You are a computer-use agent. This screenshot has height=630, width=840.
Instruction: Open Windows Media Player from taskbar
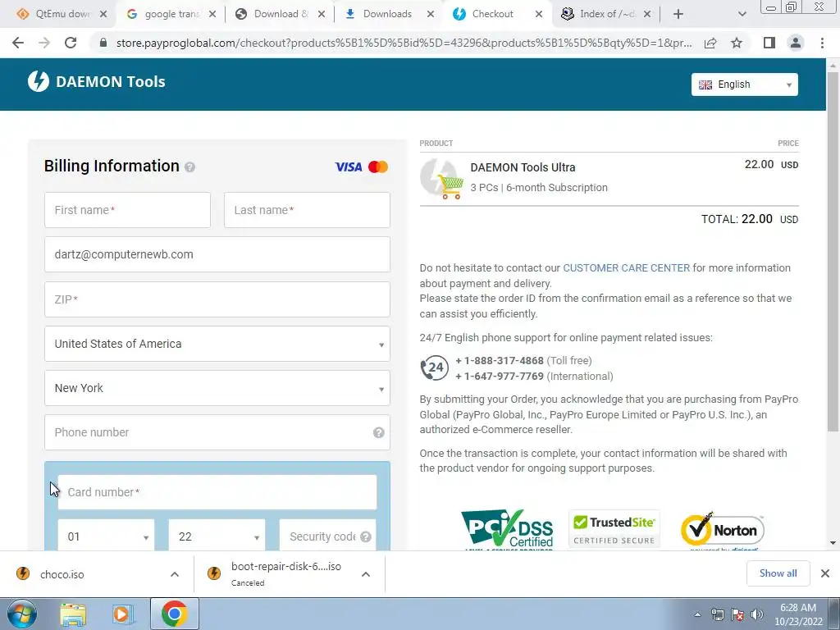pyautogui.click(x=123, y=614)
